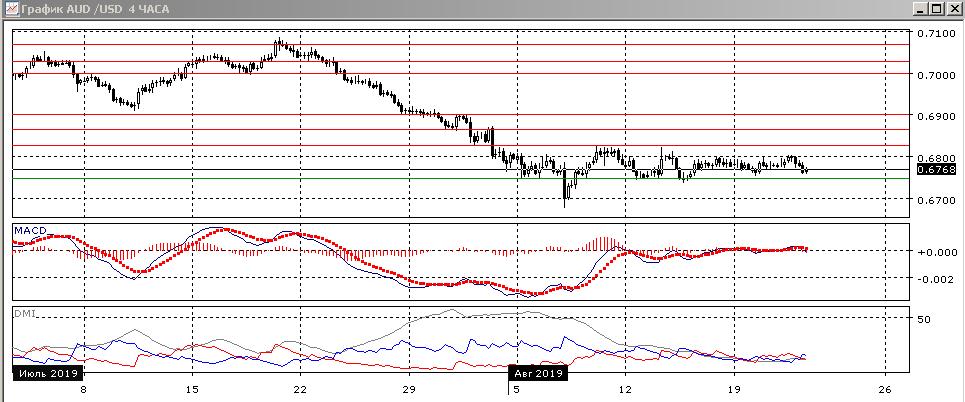Click the 0.7100 price axis label
This screenshot has height=402, width=965.
click(x=936, y=33)
